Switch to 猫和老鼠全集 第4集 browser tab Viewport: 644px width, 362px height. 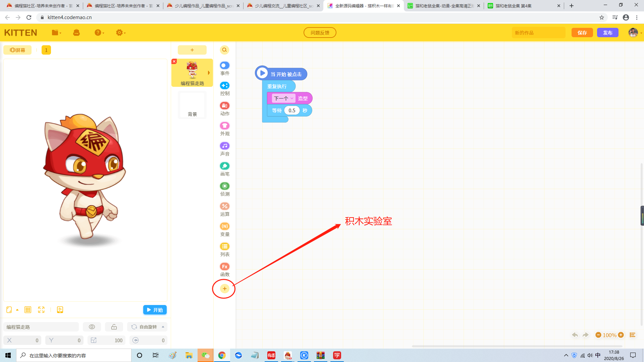[524, 6]
